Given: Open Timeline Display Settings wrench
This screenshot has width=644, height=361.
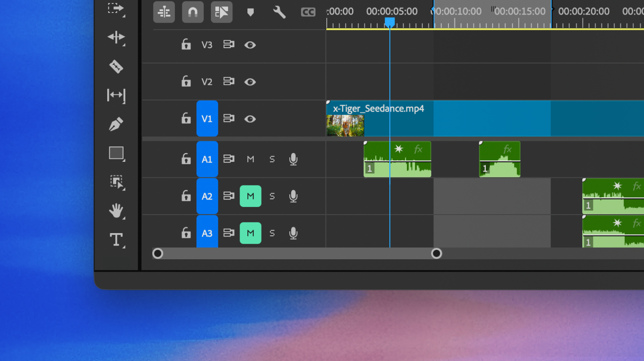Looking at the screenshot, I should [279, 12].
